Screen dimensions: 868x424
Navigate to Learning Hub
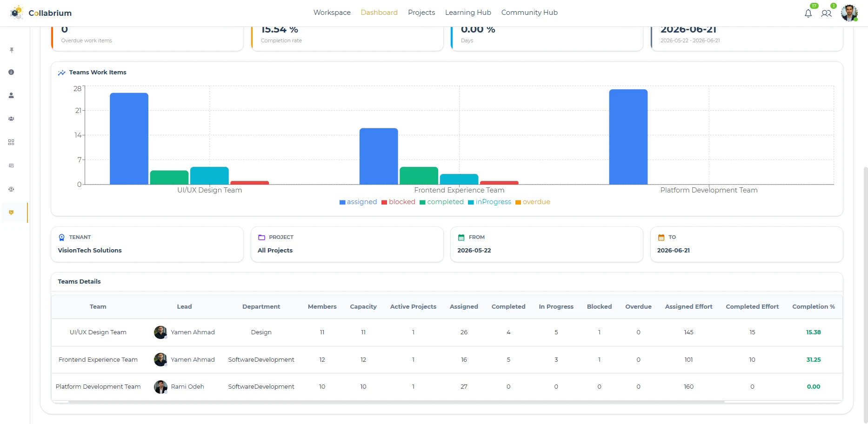tap(468, 13)
